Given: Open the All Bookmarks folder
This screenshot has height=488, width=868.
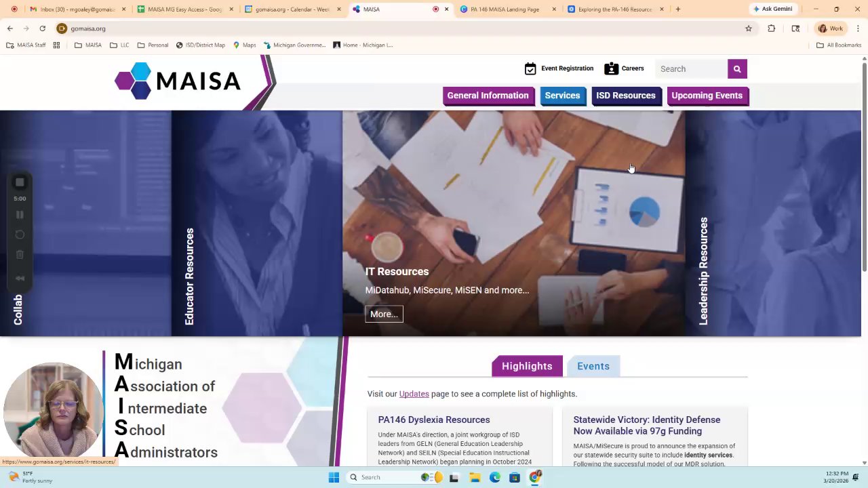Looking at the screenshot, I should click(x=839, y=45).
